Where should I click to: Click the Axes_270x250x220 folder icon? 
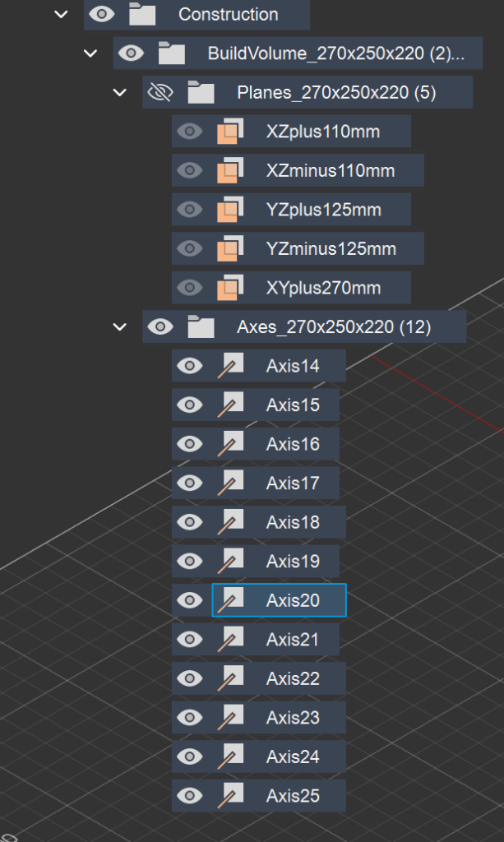[x=201, y=327]
